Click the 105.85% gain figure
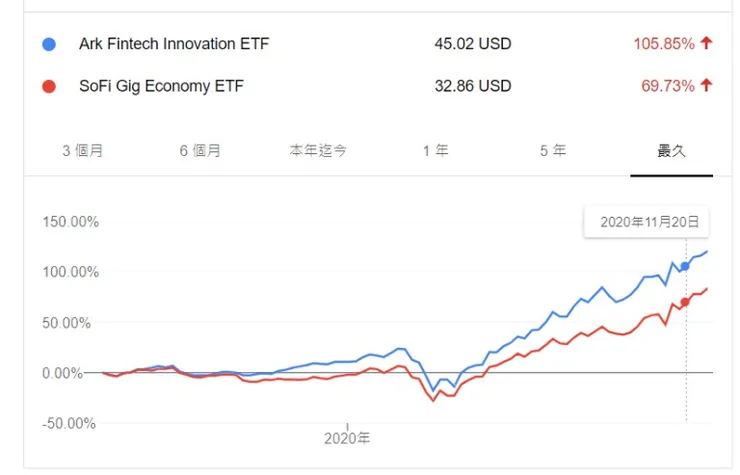The image size is (740, 475). (663, 45)
